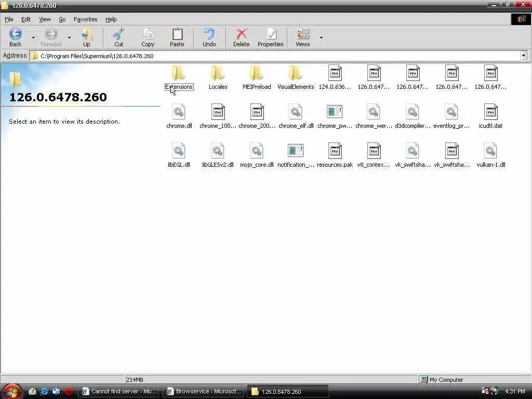Open the View menu
Screen dimensions: 532x399
[x=45, y=19]
